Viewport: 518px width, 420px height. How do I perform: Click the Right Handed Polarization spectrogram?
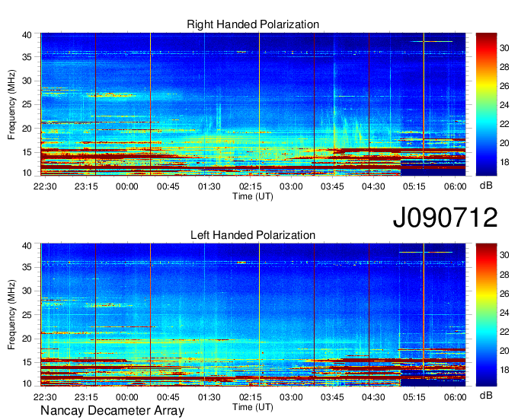tap(253, 104)
